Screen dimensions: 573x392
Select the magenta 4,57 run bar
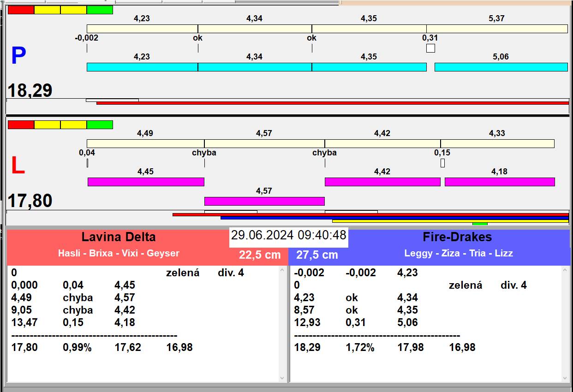[264, 201]
